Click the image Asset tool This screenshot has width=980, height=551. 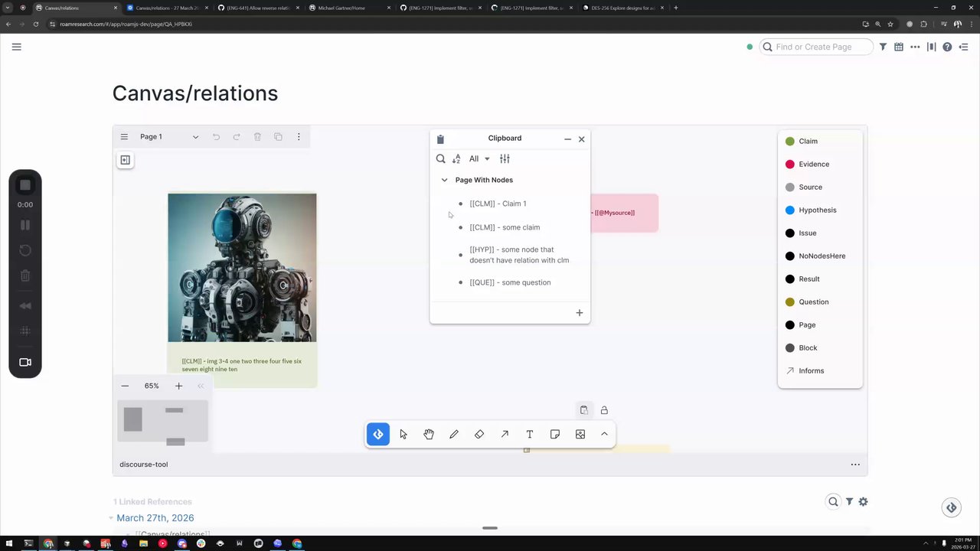pos(580,435)
